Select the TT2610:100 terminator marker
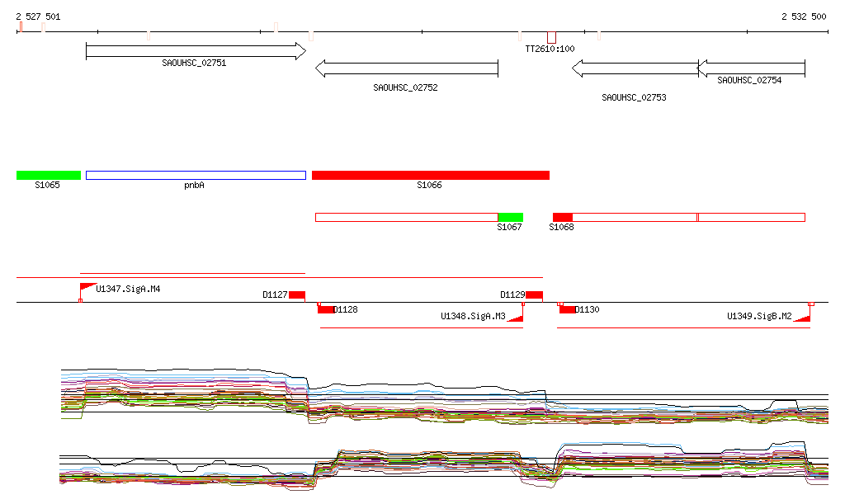Image resolution: width=845 pixels, height=504 pixels. pyautogui.click(x=551, y=37)
